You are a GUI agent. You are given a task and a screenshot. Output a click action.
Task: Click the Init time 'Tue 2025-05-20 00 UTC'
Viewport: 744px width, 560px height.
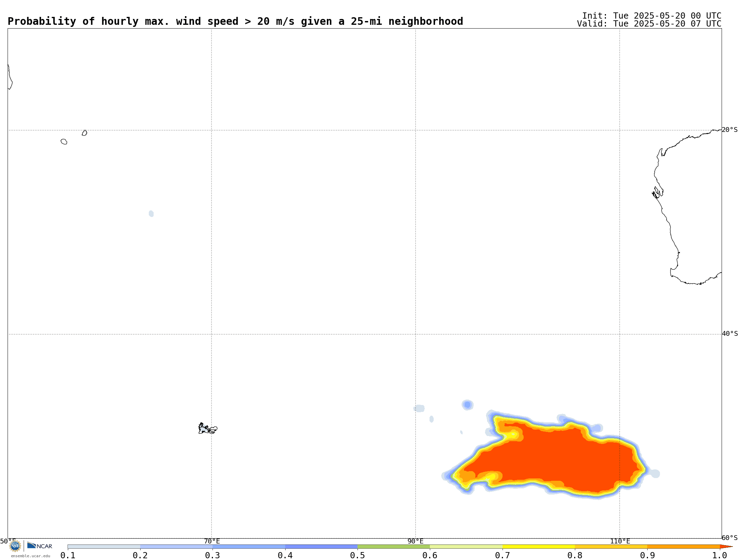click(x=667, y=16)
